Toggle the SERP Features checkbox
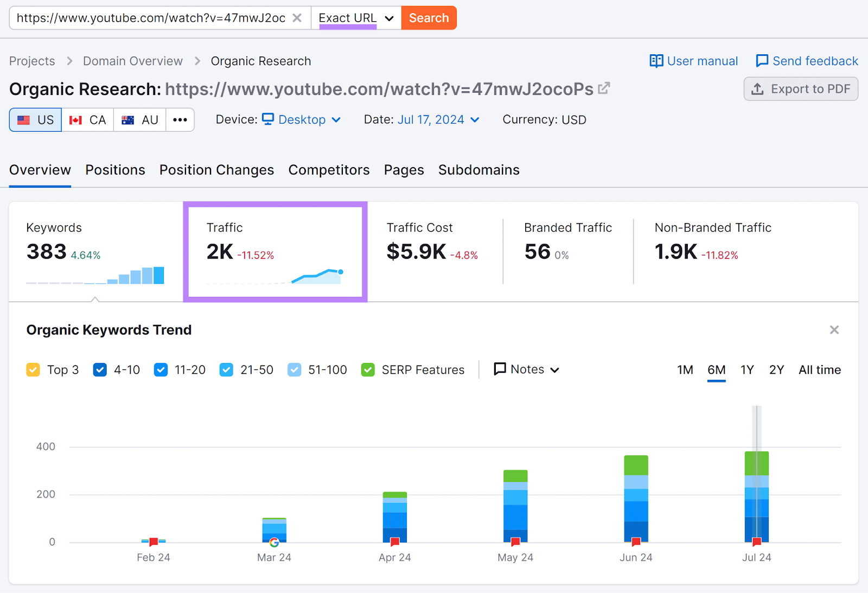This screenshot has height=593, width=868. pyautogui.click(x=368, y=370)
